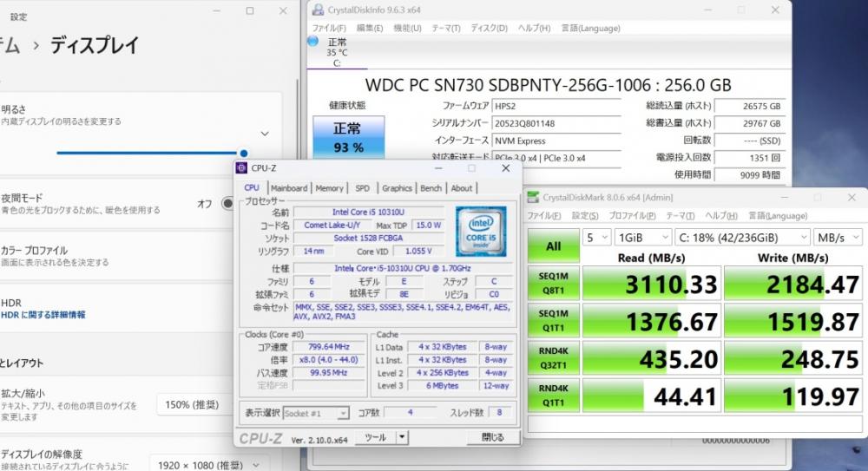Click the 正常 93% health status button

(x=349, y=137)
